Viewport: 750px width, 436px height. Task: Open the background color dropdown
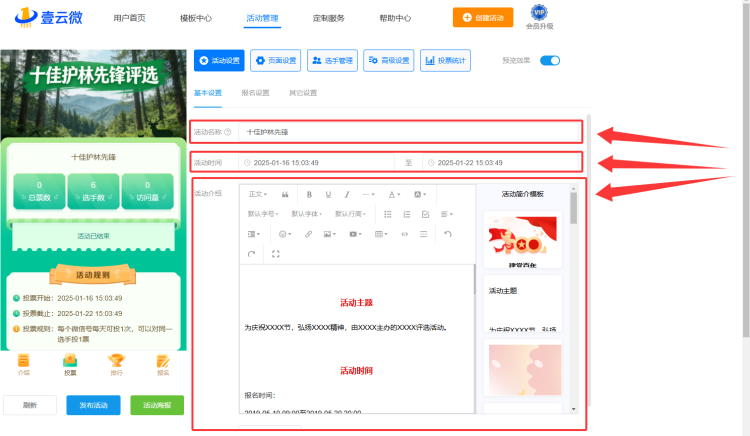pos(420,195)
